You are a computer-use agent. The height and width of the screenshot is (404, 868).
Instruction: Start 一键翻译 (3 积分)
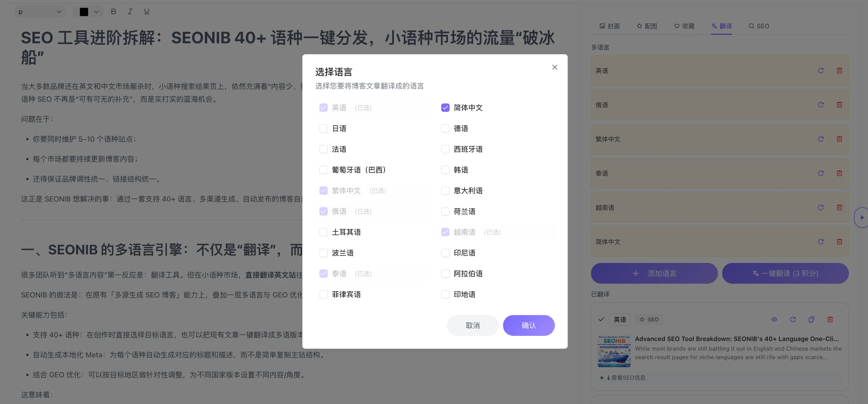click(785, 273)
